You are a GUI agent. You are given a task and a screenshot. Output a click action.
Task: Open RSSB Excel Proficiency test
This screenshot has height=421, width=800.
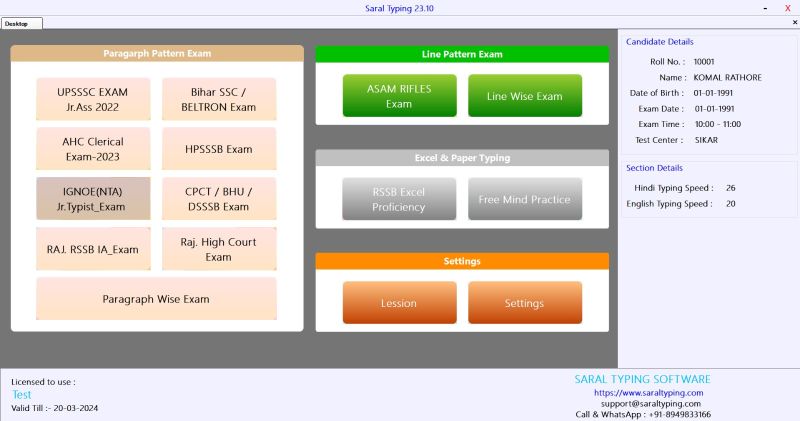[399, 199]
